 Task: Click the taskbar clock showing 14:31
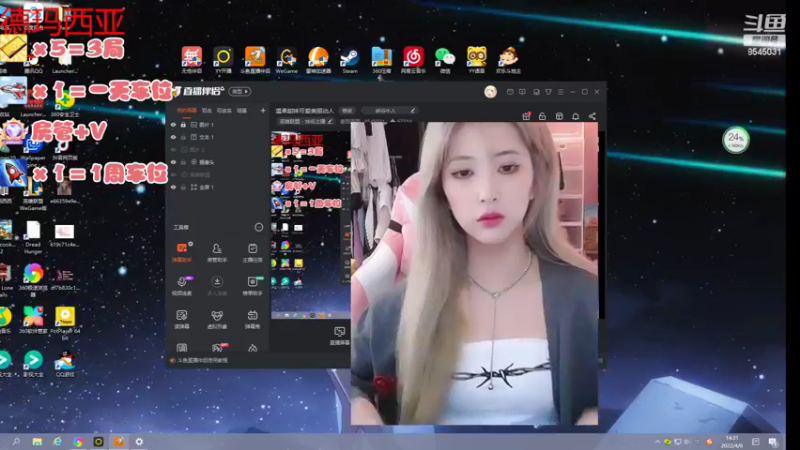(x=732, y=442)
